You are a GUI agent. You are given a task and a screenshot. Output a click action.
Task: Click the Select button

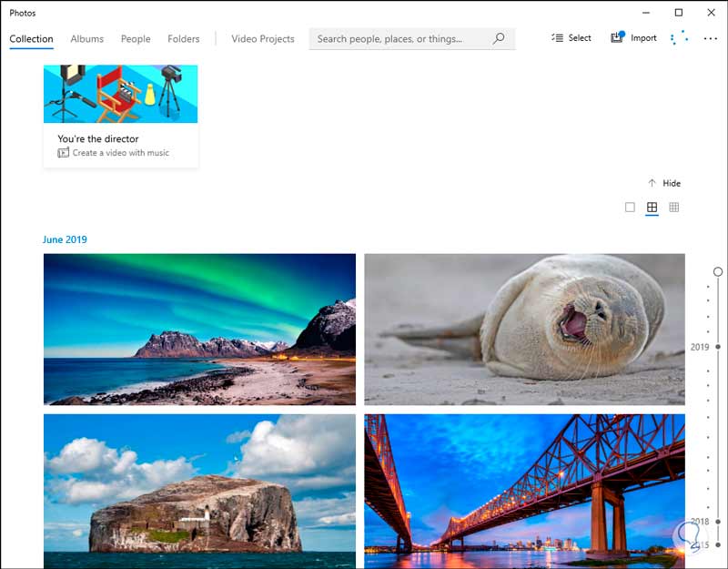coord(571,38)
